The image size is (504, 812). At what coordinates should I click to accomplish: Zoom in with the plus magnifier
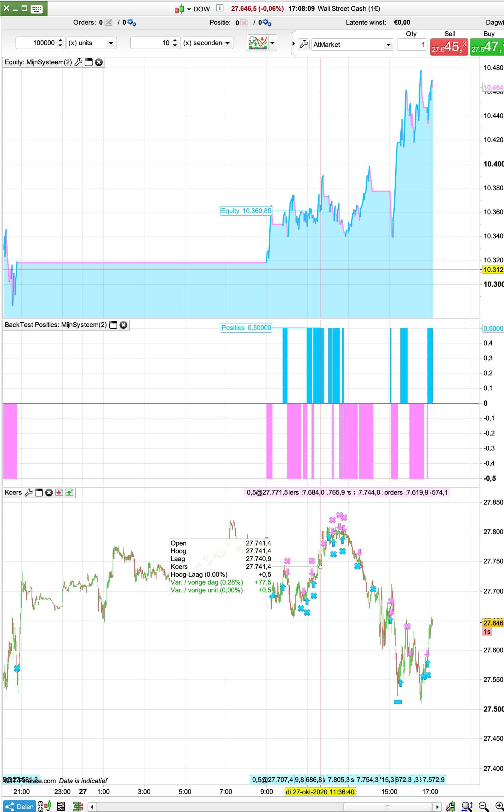click(500, 807)
